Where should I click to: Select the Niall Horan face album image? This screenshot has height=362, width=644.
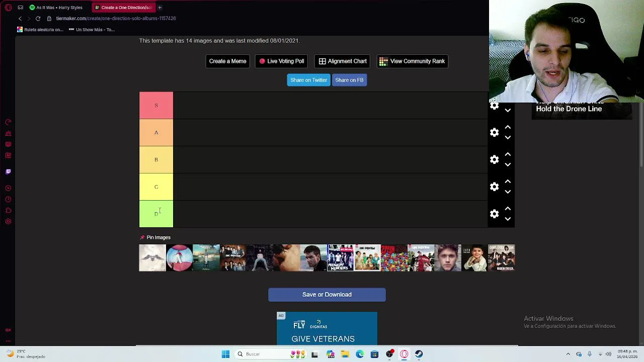tap(448, 258)
